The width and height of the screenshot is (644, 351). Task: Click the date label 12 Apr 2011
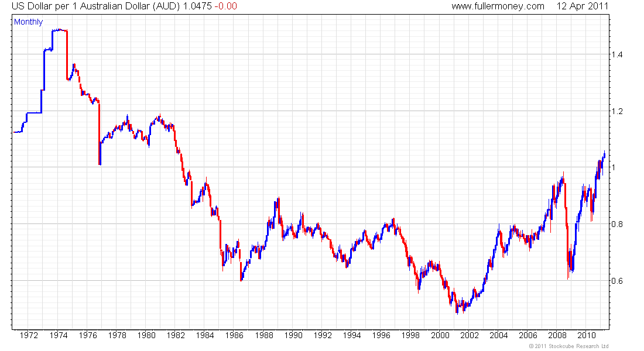[582, 6]
